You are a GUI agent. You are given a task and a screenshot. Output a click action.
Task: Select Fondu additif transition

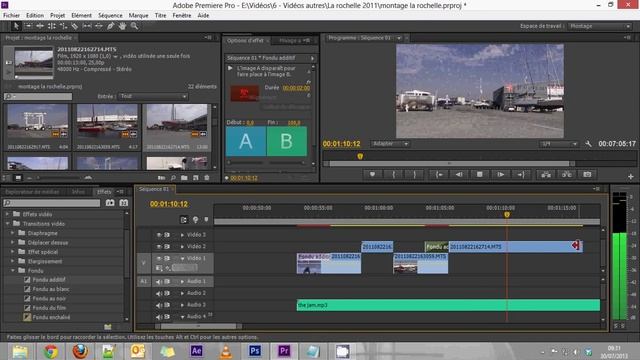click(x=49, y=280)
